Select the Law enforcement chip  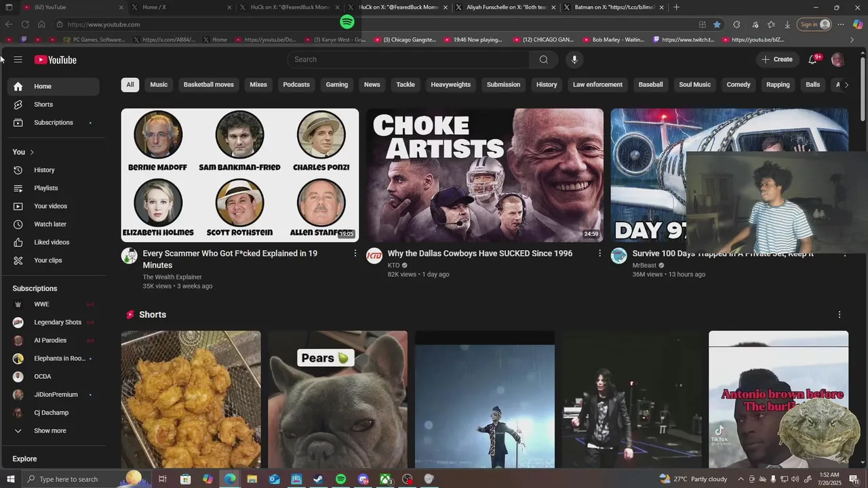click(597, 85)
